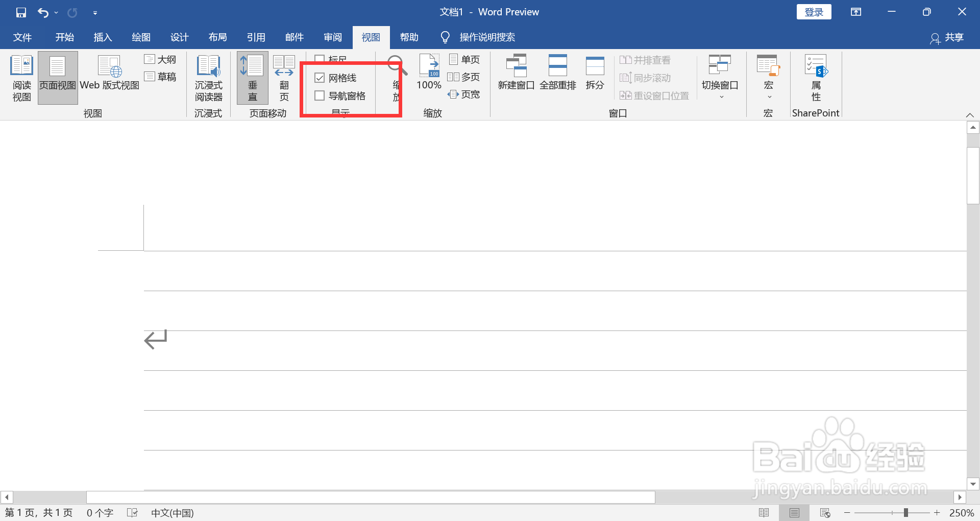Viewport: 980px width, 521px height.
Task: Click the zoom in plus button
Action: click(937, 513)
